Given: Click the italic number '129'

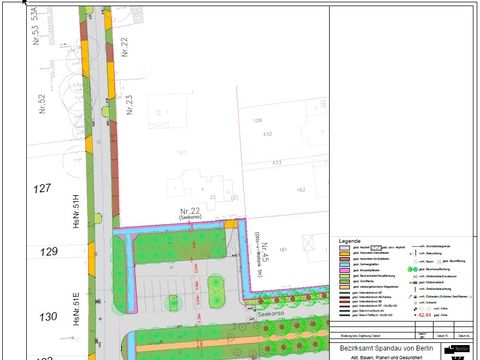Looking at the screenshot, I should click(49, 252).
